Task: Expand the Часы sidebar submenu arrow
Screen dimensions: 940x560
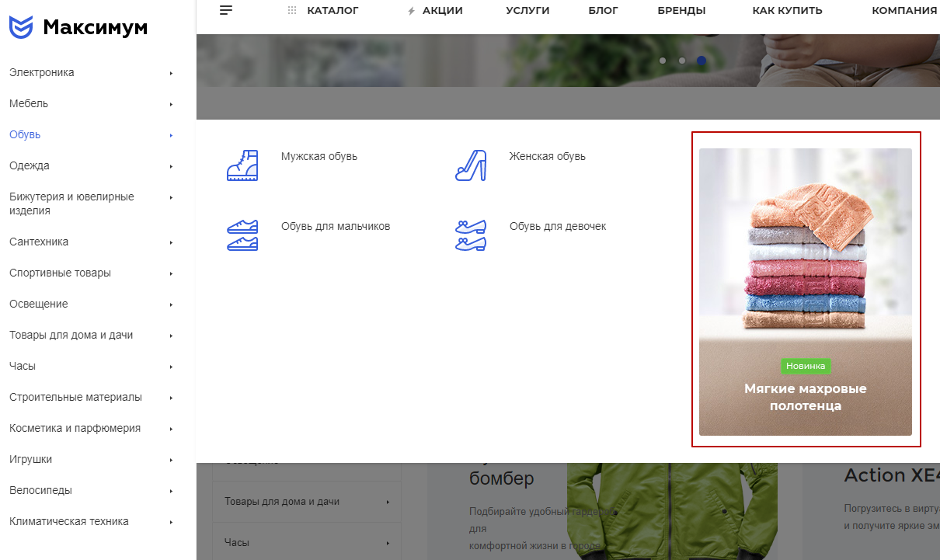Action: click(x=171, y=367)
